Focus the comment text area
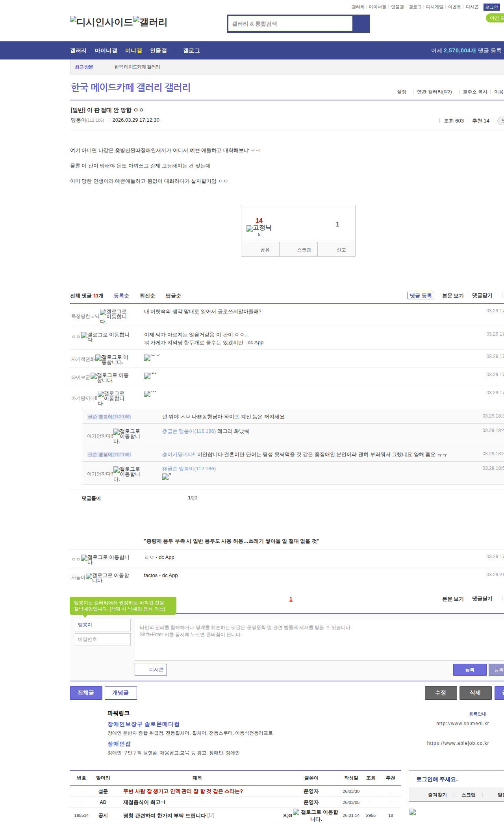Screen dimensions: 504x824 (x=319, y=640)
